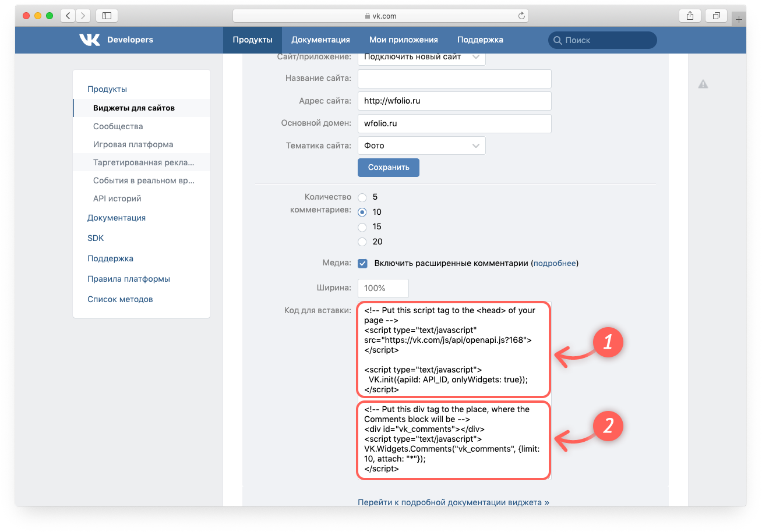Go forward with Safari forward arrow
Viewport: 762px width, 532px height.
pos(83,16)
